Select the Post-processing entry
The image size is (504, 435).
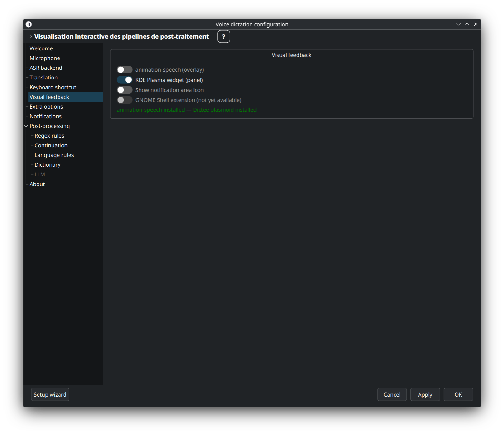click(50, 126)
